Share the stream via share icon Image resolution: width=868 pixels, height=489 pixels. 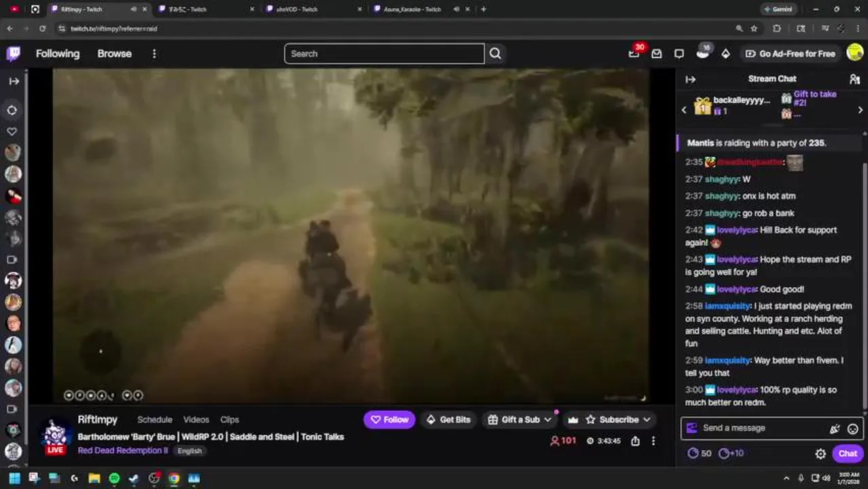[635, 441]
